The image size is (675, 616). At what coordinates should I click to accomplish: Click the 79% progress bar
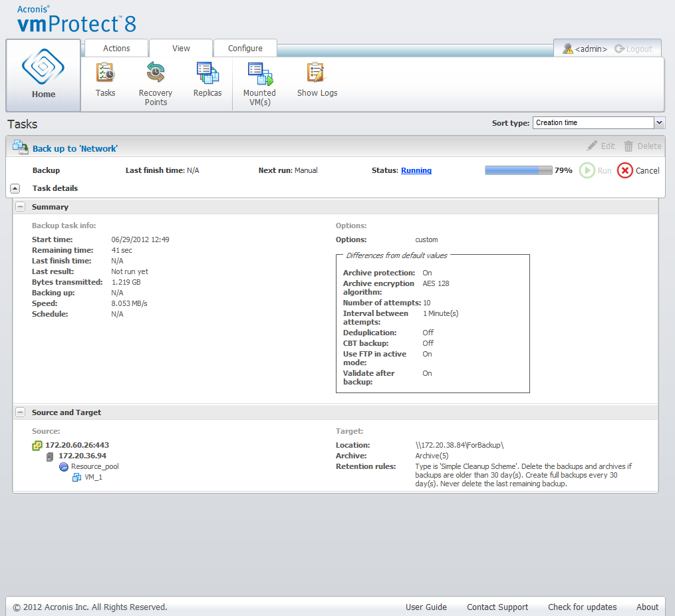tap(518, 170)
